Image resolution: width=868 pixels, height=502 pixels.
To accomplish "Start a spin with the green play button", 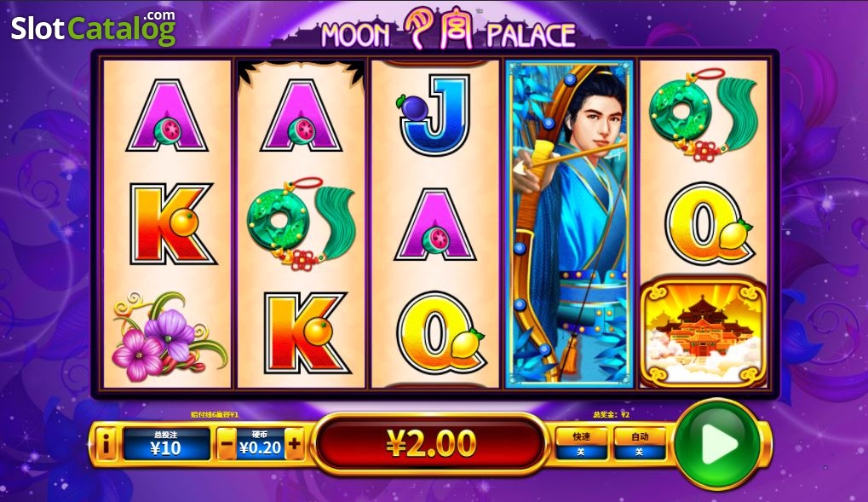I will 717,443.
